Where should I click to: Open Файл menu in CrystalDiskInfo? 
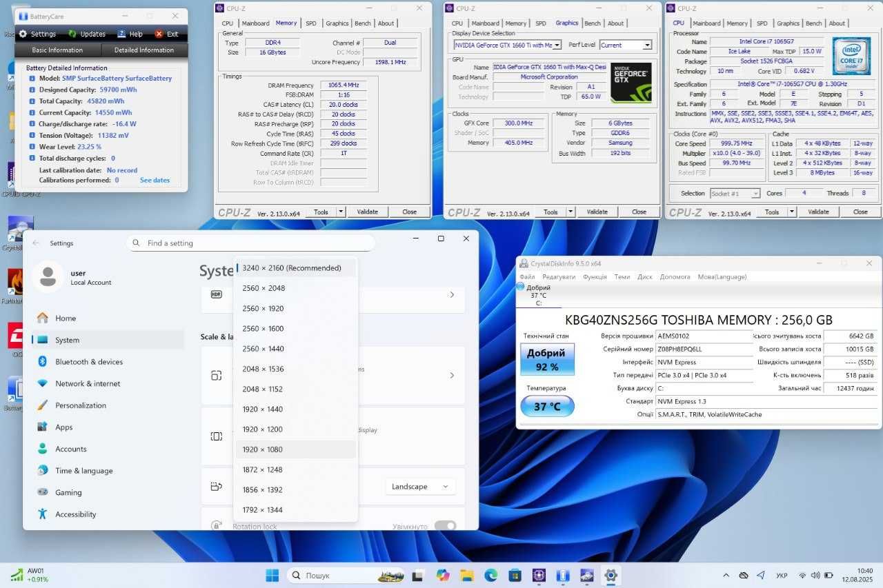[x=527, y=276]
